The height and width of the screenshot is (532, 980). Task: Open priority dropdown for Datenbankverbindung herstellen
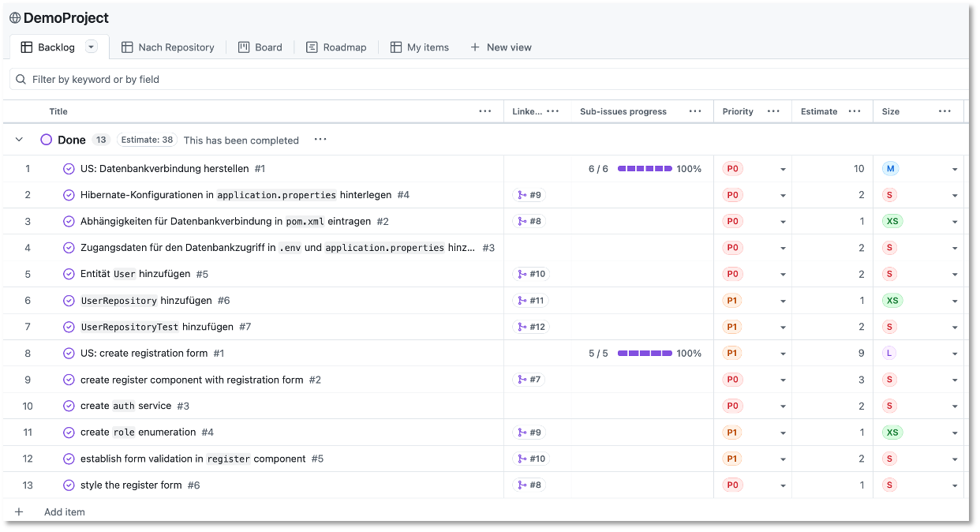pyautogui.click(x=783, y=169)
